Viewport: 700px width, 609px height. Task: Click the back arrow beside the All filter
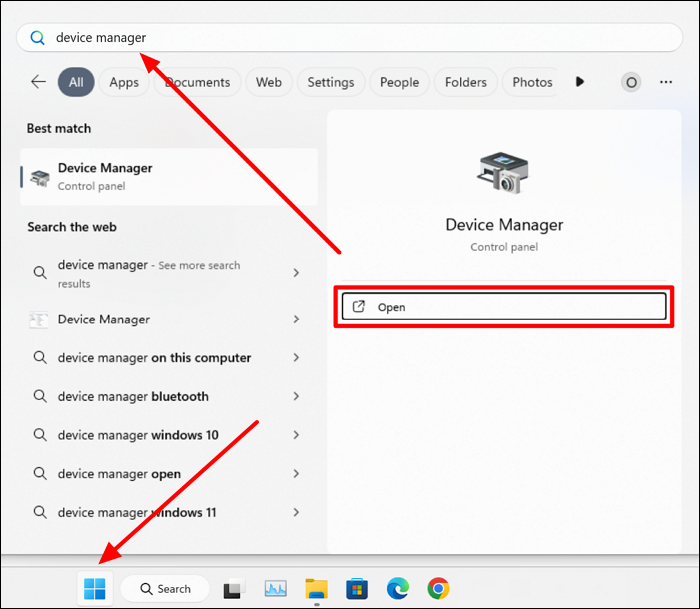pyautogui.click(x=38, y=82)
